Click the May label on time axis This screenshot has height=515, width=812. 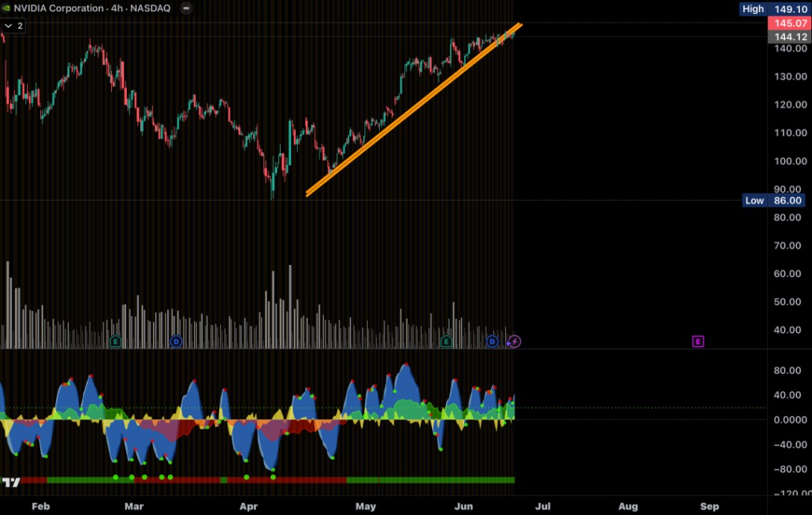coord(366,507)
